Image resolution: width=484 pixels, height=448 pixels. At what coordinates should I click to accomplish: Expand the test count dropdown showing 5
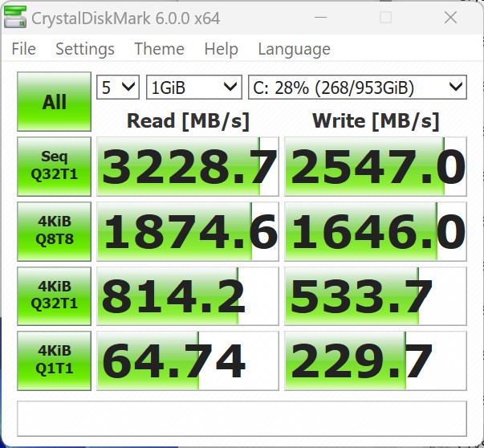coord(118,88)
